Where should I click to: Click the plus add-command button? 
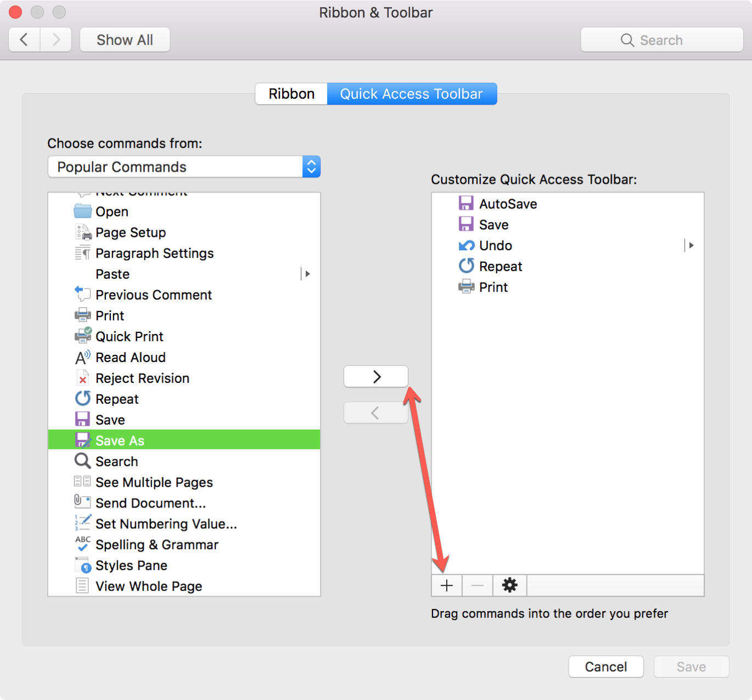coord(447,585)
